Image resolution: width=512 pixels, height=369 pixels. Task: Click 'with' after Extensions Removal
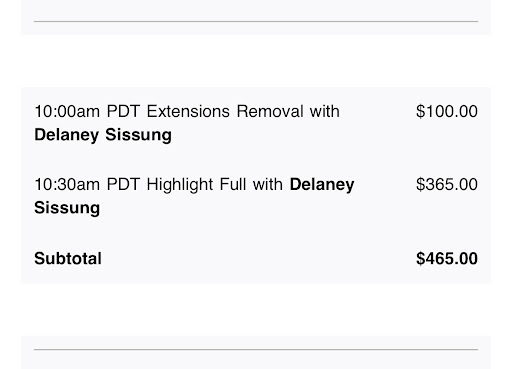coord(324,111)
